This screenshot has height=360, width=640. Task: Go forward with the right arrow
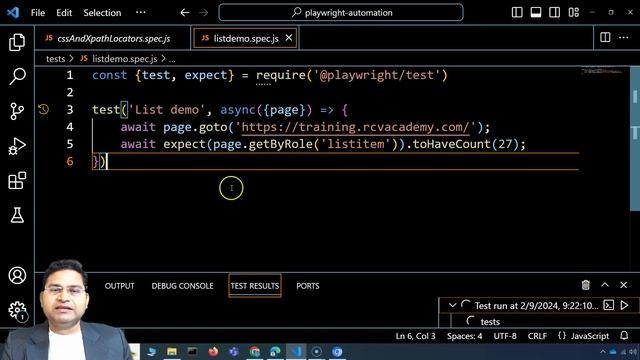tap(204, 13)
